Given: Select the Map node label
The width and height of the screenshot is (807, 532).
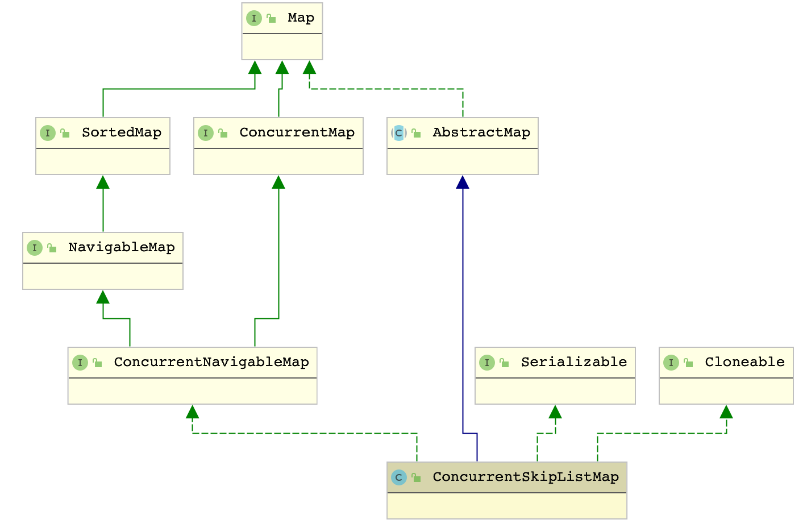Looking at the screenshot, I should 301,18.
